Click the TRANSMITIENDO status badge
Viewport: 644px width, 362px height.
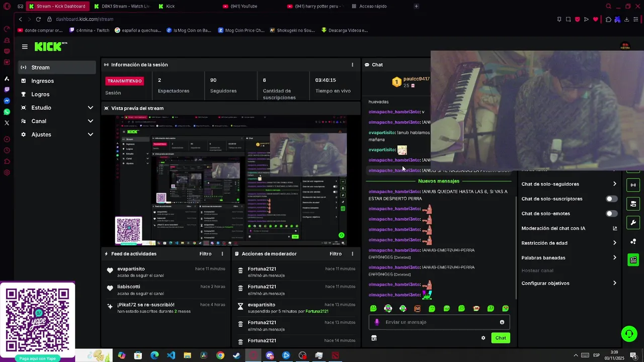tap(124, 81)
